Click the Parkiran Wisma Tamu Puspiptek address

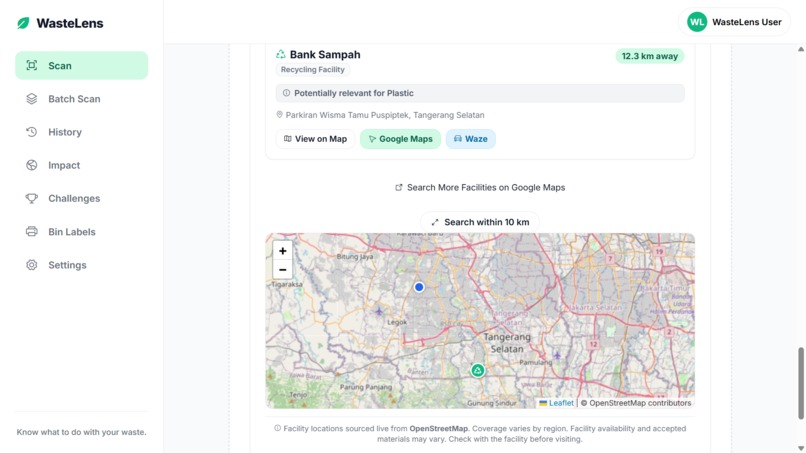point(385,115)
